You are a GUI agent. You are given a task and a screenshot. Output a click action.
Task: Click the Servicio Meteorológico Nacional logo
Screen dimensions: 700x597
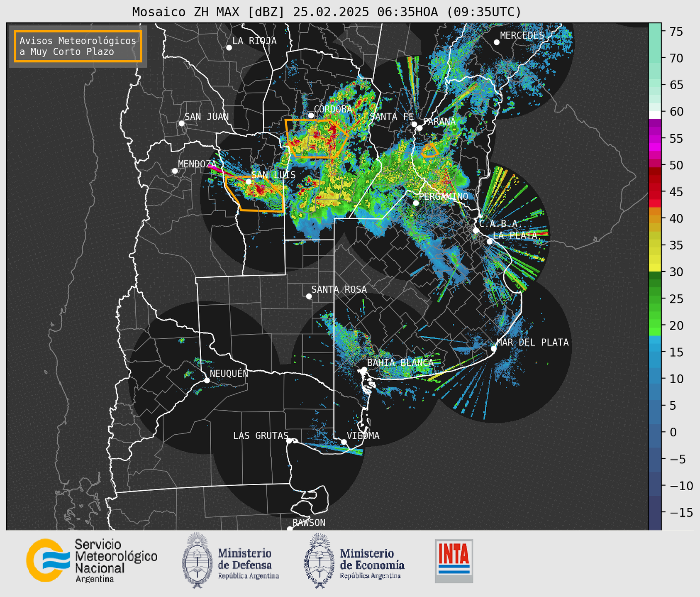(x=92, y=560)
